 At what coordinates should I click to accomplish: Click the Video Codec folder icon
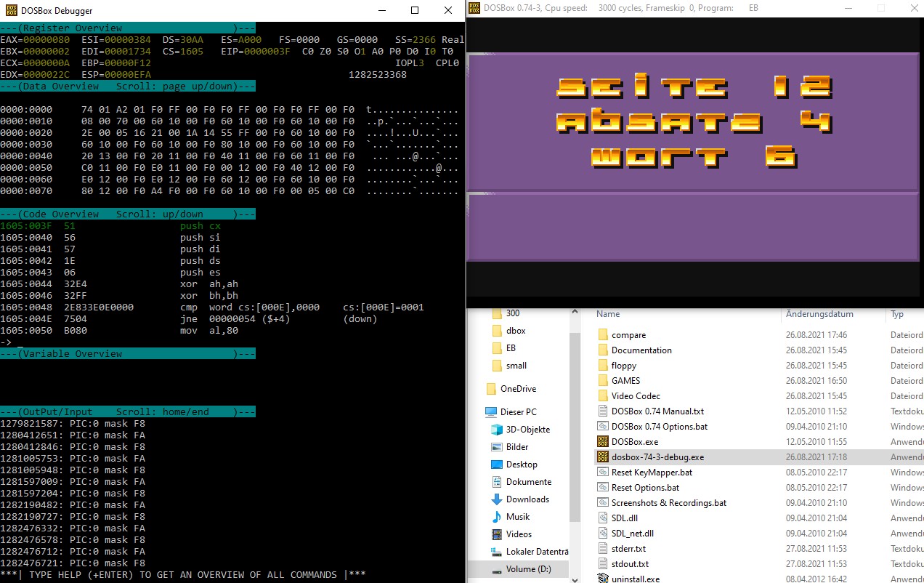click(602, 396)
